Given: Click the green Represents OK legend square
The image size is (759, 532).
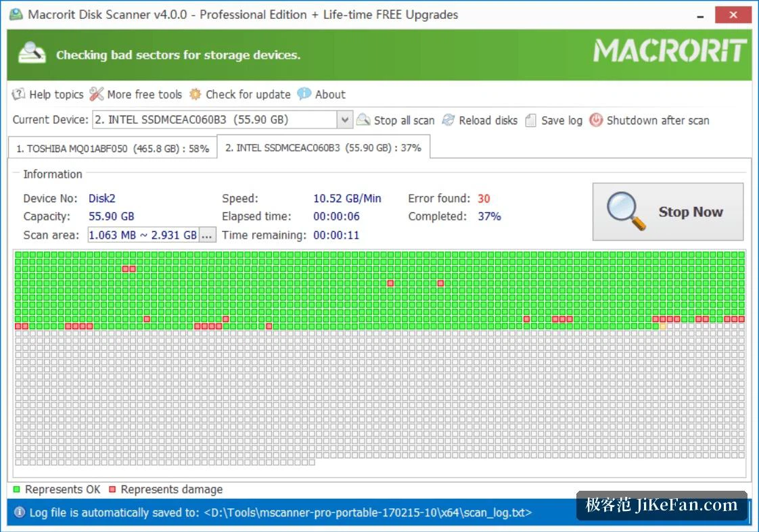Looking at the screenshot, I should tap(17, 489).
